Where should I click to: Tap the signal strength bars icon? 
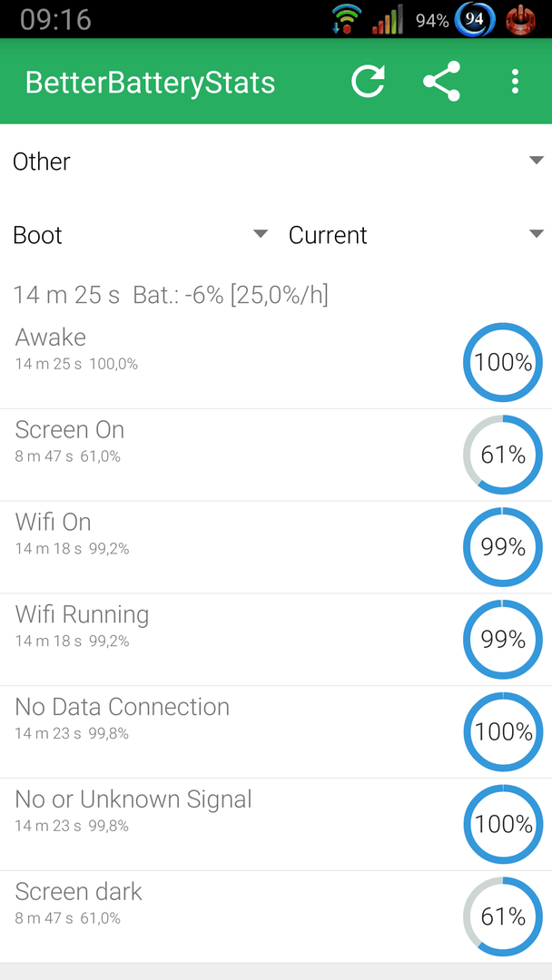click(x=388, y=21)
